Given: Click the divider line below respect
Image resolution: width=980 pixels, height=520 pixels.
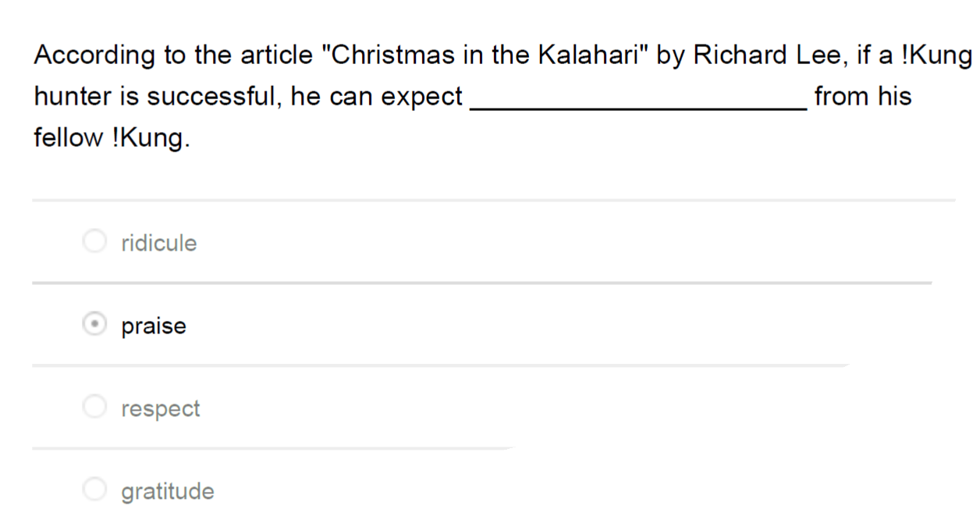Looking at the screenshot, I should coord(273,447).
